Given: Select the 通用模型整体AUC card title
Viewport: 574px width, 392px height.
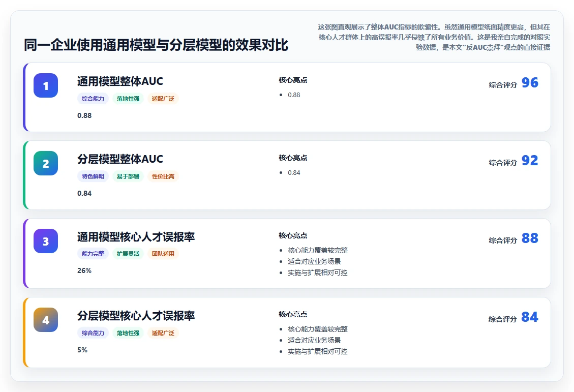Looking at the screenshot, I should (x=120, y=81).
